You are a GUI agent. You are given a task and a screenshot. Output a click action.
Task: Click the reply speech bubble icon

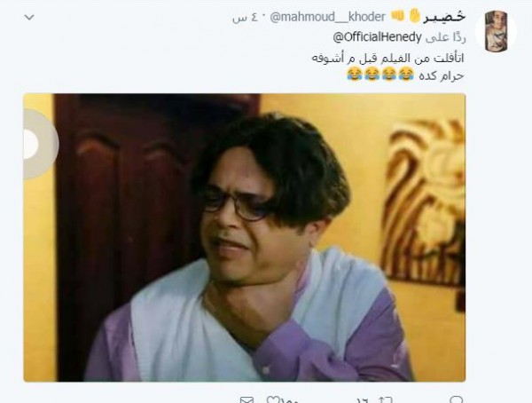[x=456, y=399]
